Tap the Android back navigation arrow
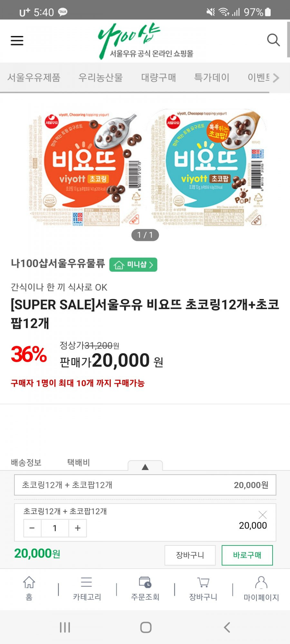The width and height of the screenshot is (290, 644). coord(227,627)
